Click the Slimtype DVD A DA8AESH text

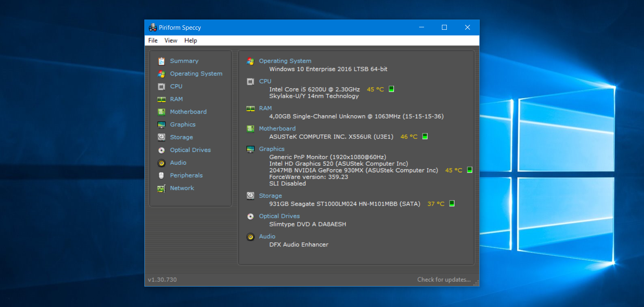coord(308,224)
